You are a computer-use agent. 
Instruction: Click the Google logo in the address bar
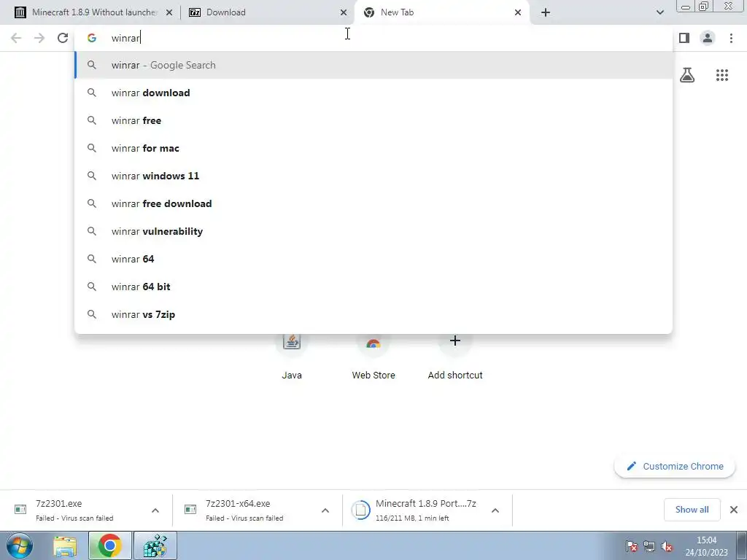pyautogui.click(x=91, y=38)
